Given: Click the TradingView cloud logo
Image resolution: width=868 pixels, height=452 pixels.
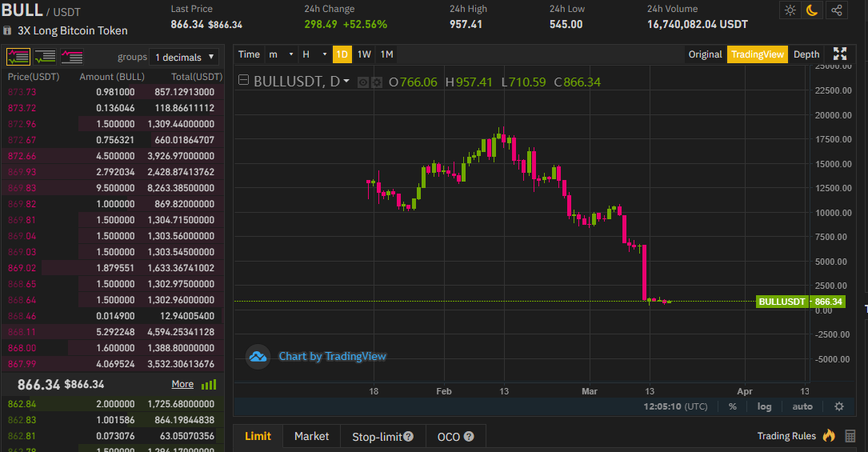Looking at the screenshot, I should point(258,357).
